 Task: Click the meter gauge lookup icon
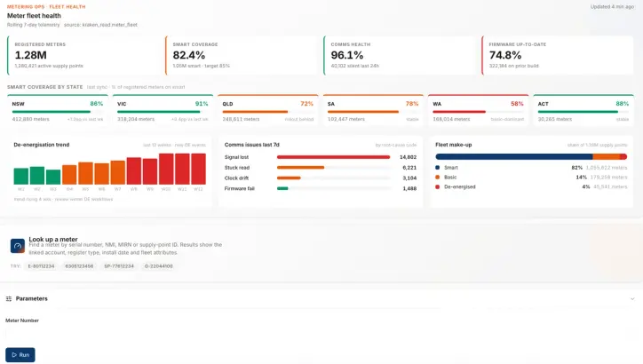click(x=18, y=246)
